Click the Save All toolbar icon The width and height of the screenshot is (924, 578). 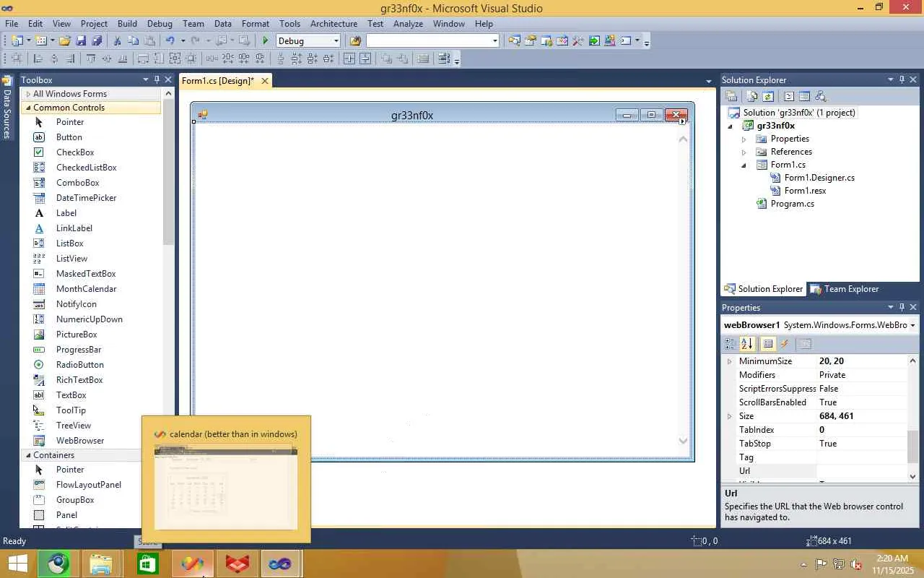(97, 41)
